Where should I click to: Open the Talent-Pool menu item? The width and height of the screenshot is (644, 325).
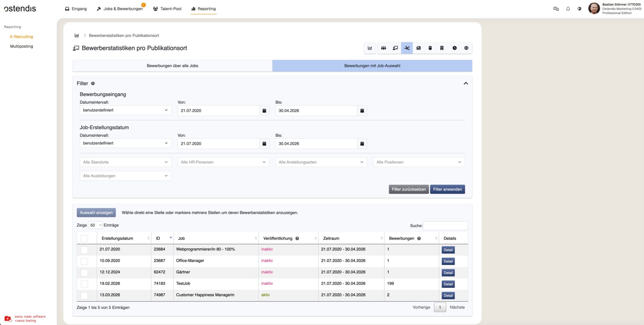[x=167, y=9]
